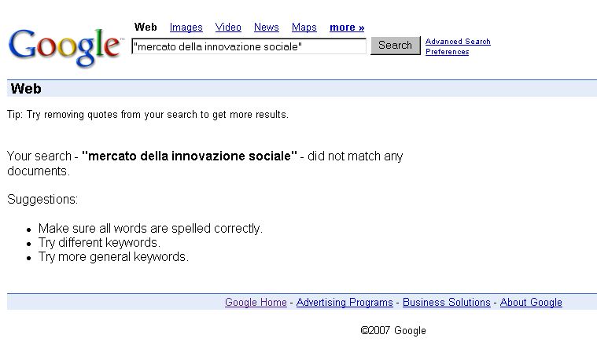
Task: Open the Preferences link
Action: [x=447, y=52]
